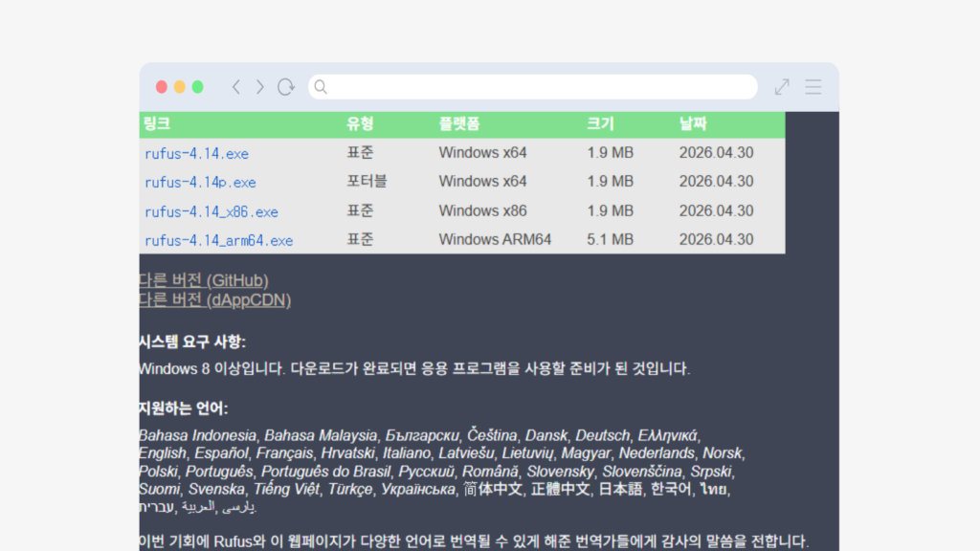980x551 pixels.
Task: Select the 5.1 MB size cell
Action: 610,239
